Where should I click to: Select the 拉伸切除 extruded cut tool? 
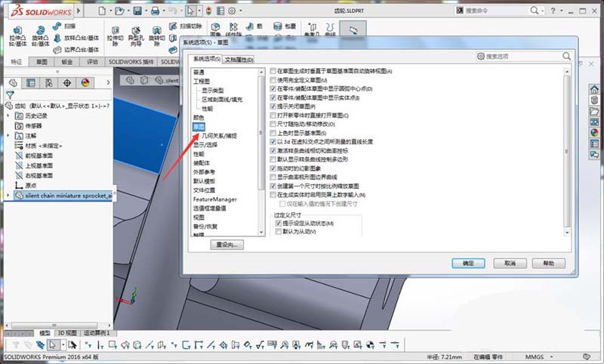coord(116,36)
